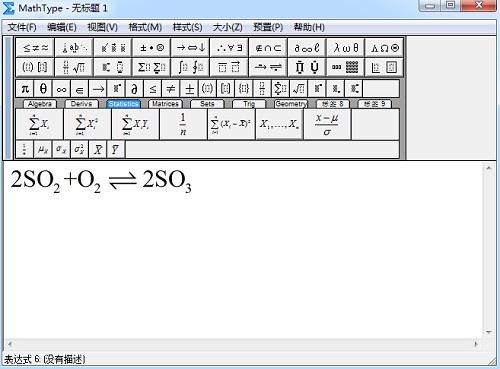The height and width of the screenshot is (369, 500).
Task: Insert the X_1,...,X_n sequence expression
Action: click(279, 124)
